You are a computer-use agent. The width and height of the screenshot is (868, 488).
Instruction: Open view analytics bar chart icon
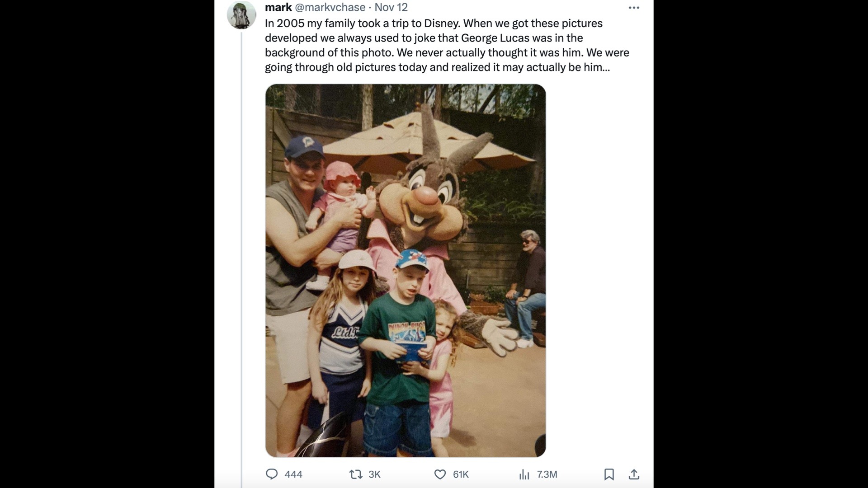pos(524,474)
